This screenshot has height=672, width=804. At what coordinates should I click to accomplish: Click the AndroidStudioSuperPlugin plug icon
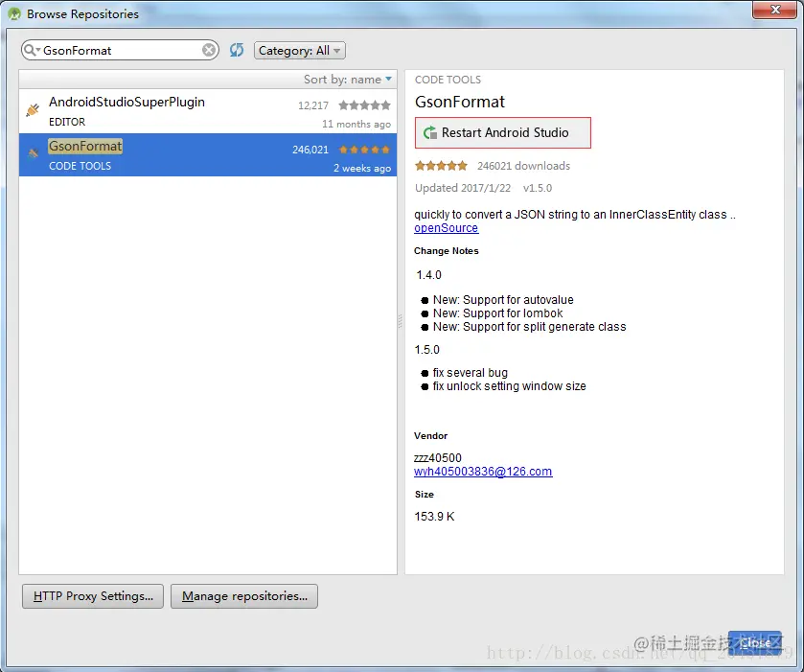tap(33, 109)
